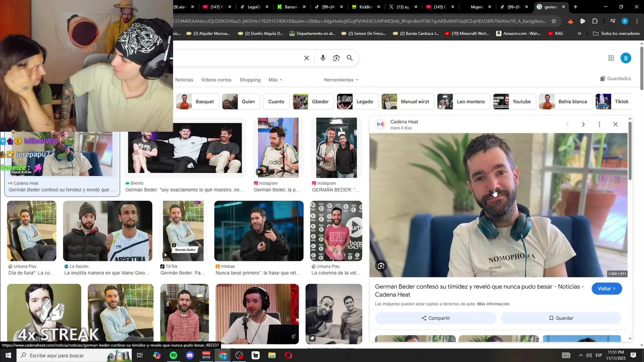Clear the Google search box
The height and width of the screenshot is (362, 644).
pyautogui.click(x=306, y=58)
